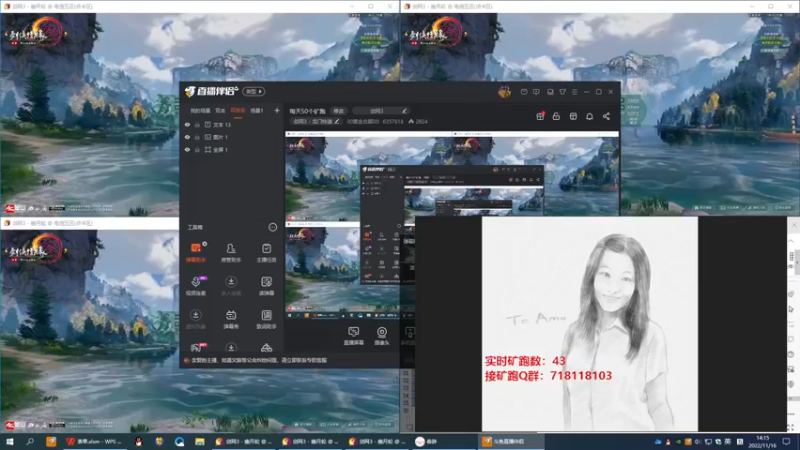Click the shirt skin icon in title bar
The height and width of the screenshot is (450, 800).
pyautogui.click(x=562, y=92)
